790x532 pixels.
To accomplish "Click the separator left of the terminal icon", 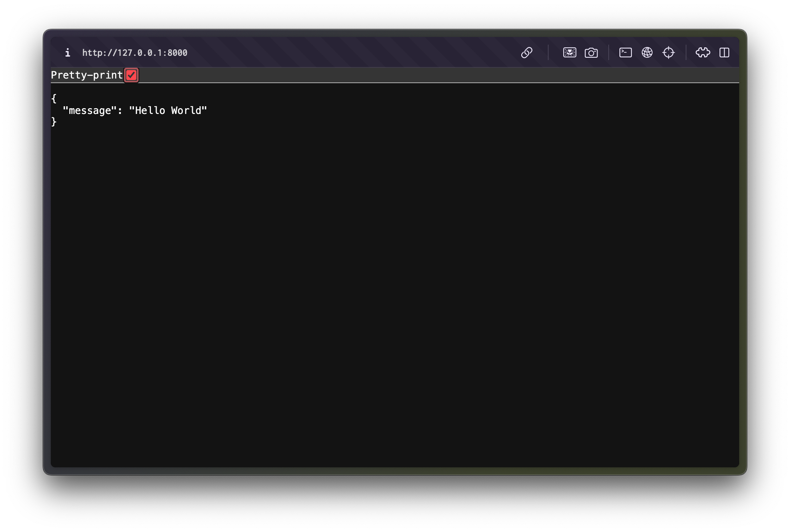I will (x=609, y=52).
